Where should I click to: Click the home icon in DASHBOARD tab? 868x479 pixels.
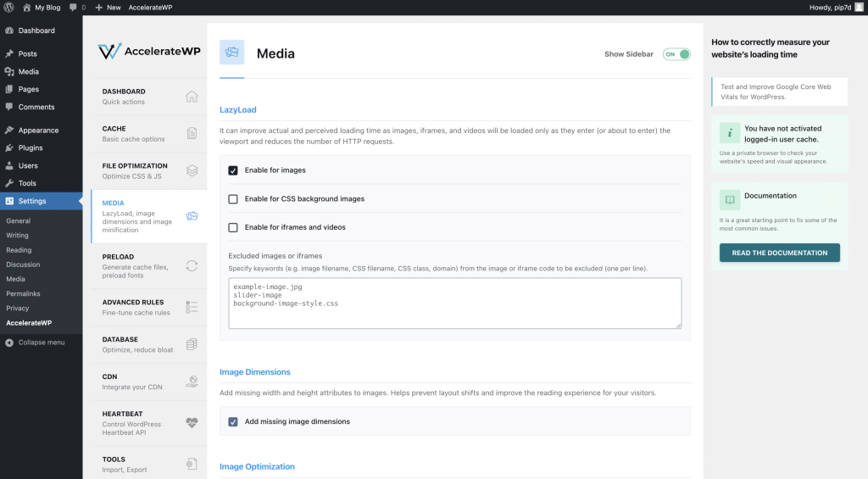(x=192, y=97)
